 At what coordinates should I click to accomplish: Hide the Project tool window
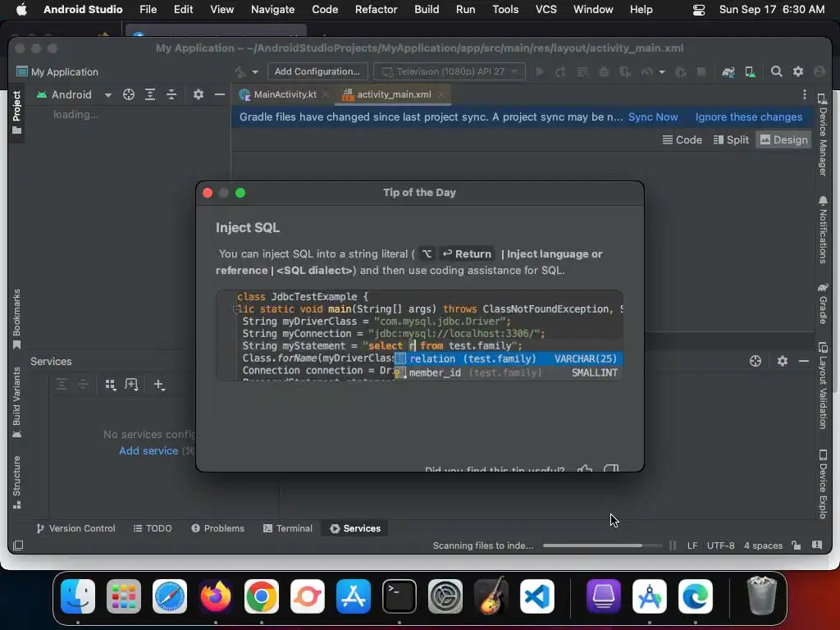pos(220,95)
